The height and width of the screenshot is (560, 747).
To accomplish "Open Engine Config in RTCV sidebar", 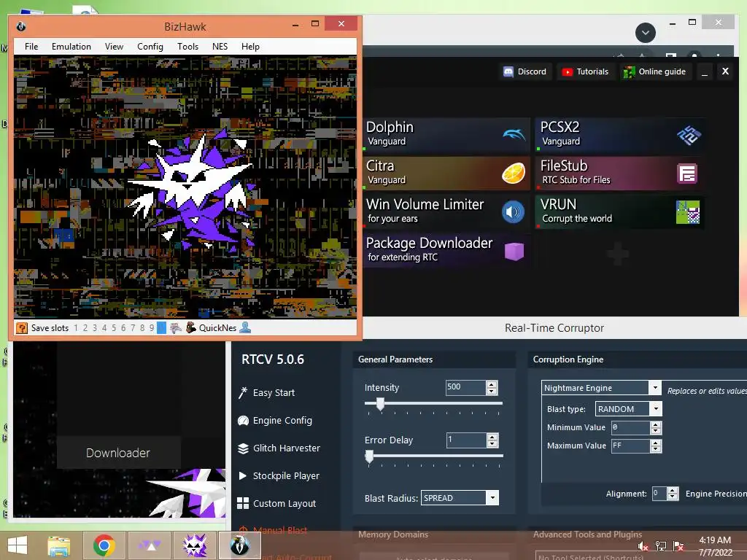I will (x=275, y=421).
